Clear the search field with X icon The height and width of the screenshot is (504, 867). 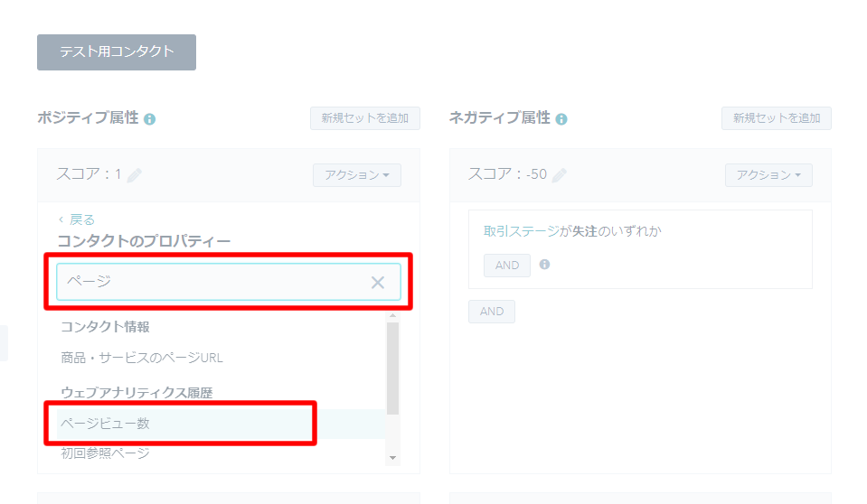click(378, 283)
